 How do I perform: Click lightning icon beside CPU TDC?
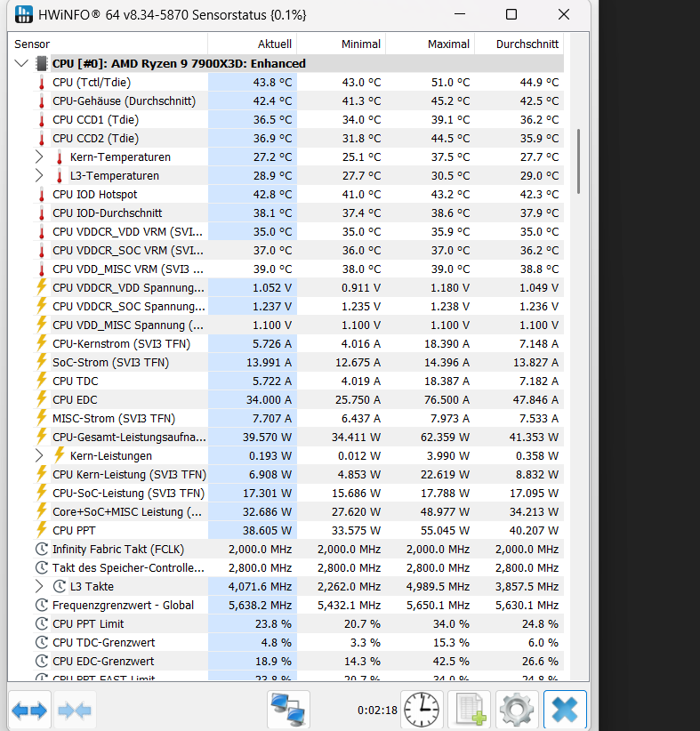tap(42, 381)
